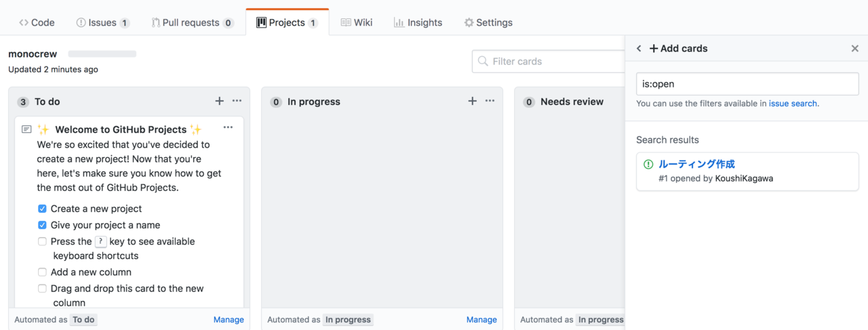Open issue ルーティング作成
The height and width of the screenshot is (330, 868).
click(x=696, y=164)
